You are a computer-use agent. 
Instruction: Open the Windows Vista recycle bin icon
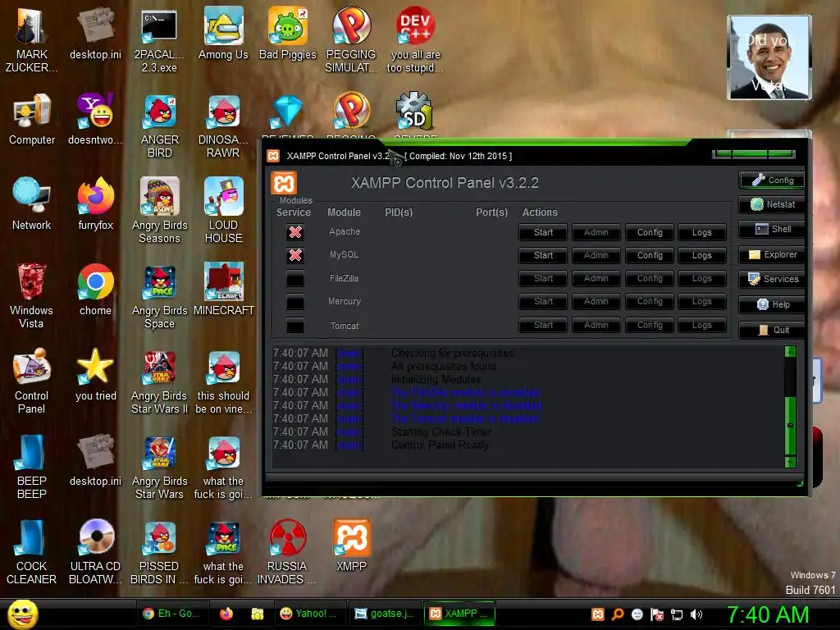[31, 295]
